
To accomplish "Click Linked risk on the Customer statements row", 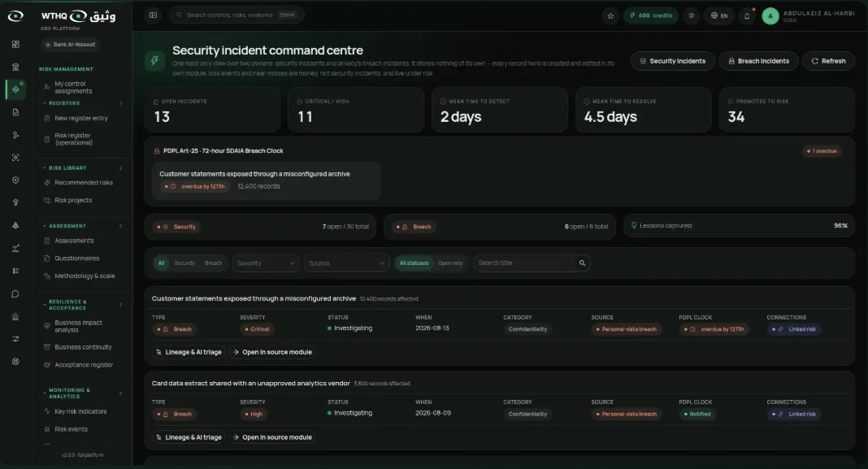I will (x=795, y=329).
